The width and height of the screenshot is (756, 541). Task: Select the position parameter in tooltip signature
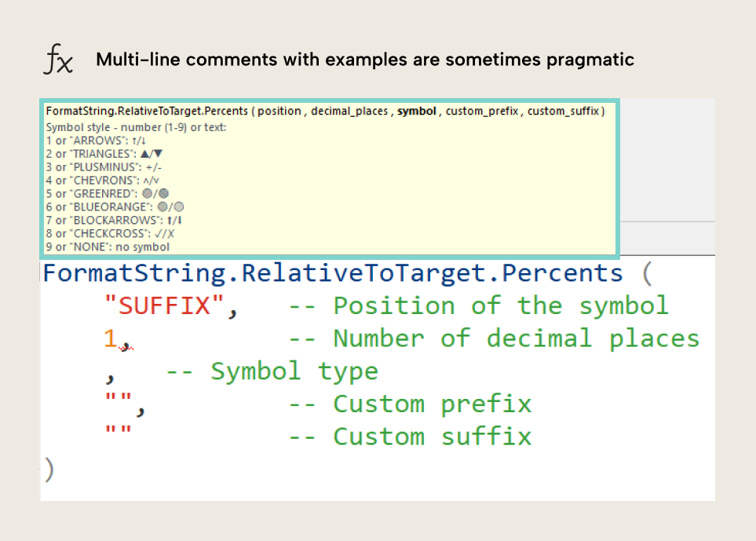[279, 111]
